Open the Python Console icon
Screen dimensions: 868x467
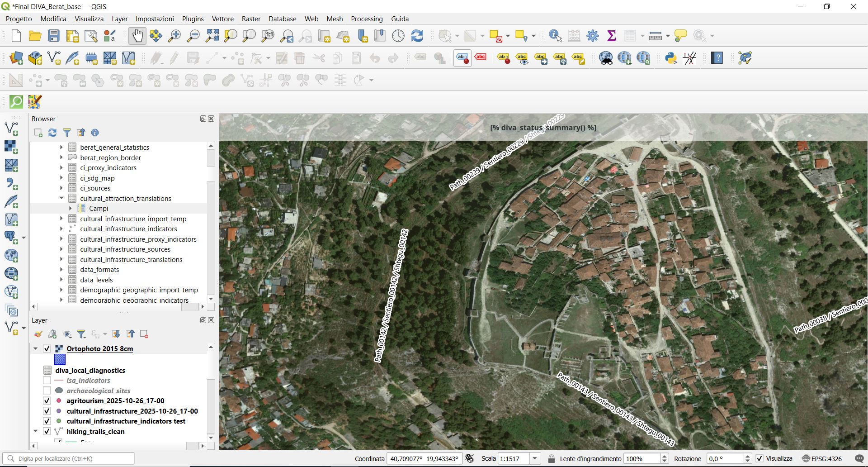point(671,58)
